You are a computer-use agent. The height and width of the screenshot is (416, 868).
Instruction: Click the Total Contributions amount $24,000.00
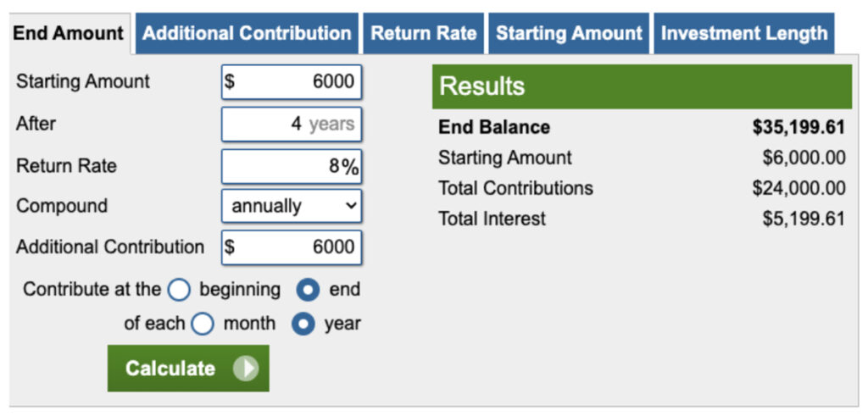click(x=798, y=188)
